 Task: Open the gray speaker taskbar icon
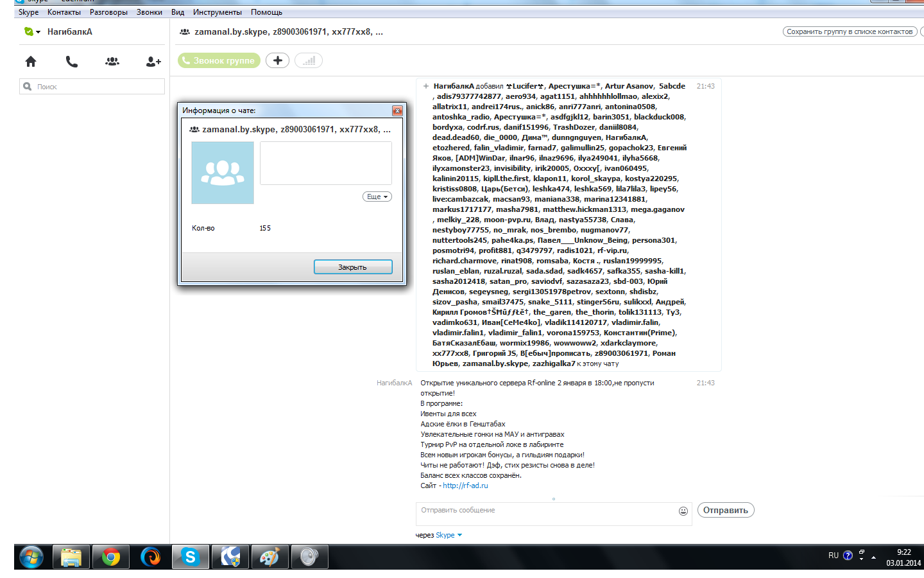(x=310, y=557)
